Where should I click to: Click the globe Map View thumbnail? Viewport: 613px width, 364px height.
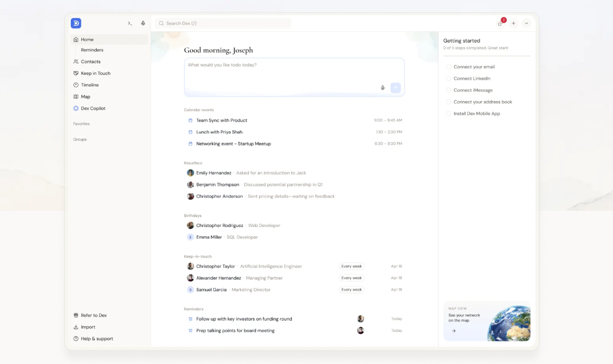point(509,323)
